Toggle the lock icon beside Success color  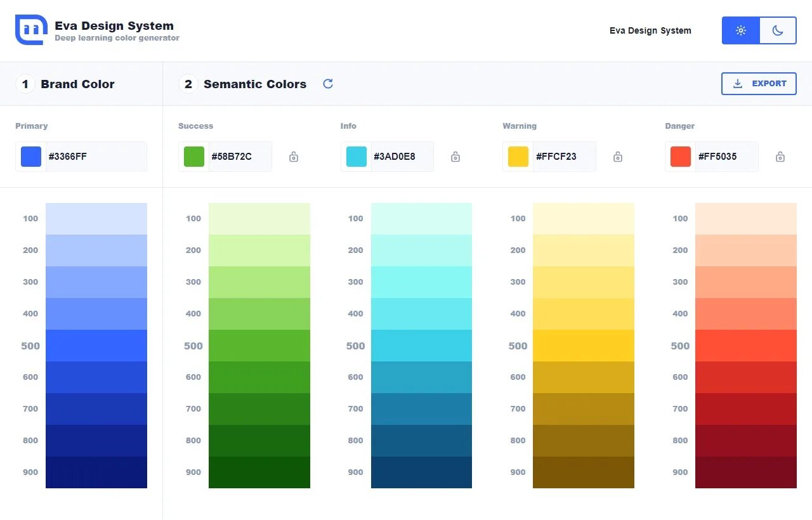(294, 157)
